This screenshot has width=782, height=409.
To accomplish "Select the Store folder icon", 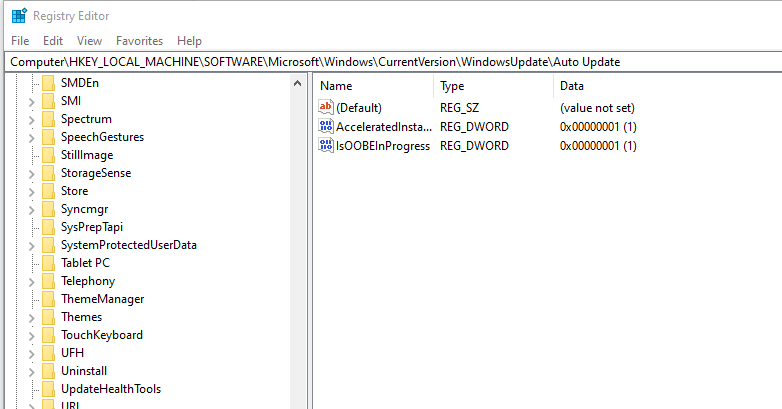I will (48, 191).
